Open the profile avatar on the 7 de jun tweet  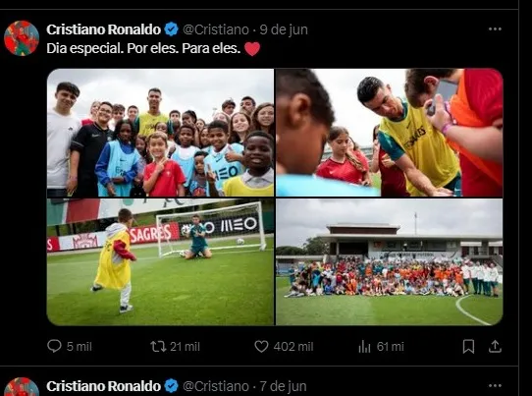click(22, 387)
